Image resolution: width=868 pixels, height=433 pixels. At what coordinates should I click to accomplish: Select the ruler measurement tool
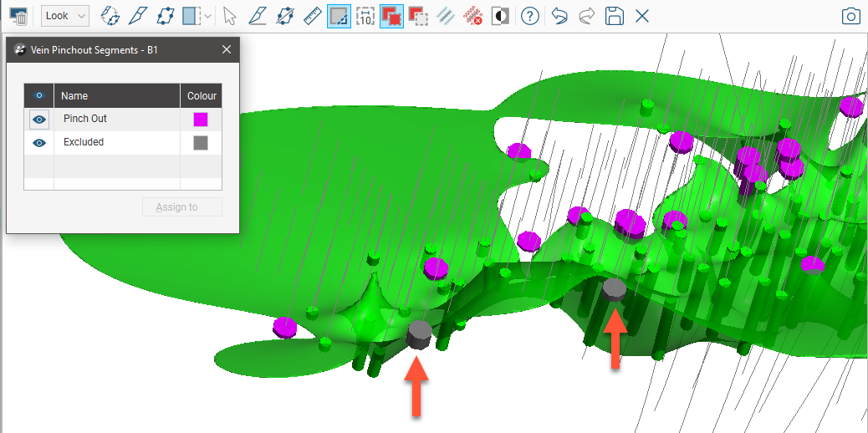point(312,16)
